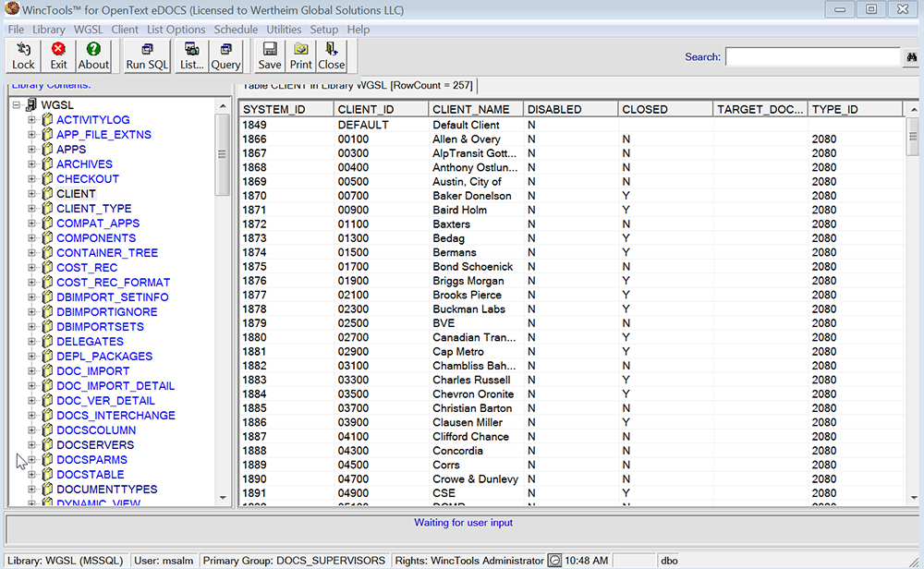Click the Run SQL toolbar button
Screen dimensions: 924x569
point(147,56)
